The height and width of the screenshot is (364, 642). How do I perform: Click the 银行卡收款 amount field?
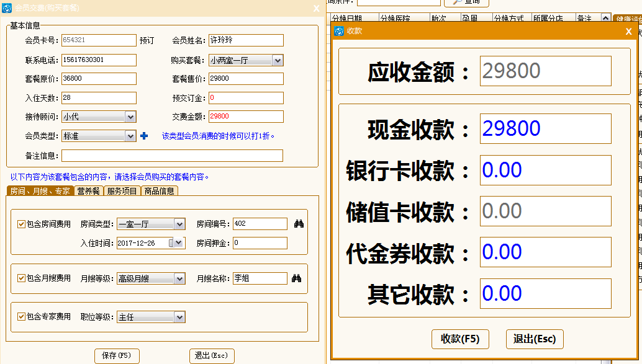pyautogui.click(x=545, y=170)
